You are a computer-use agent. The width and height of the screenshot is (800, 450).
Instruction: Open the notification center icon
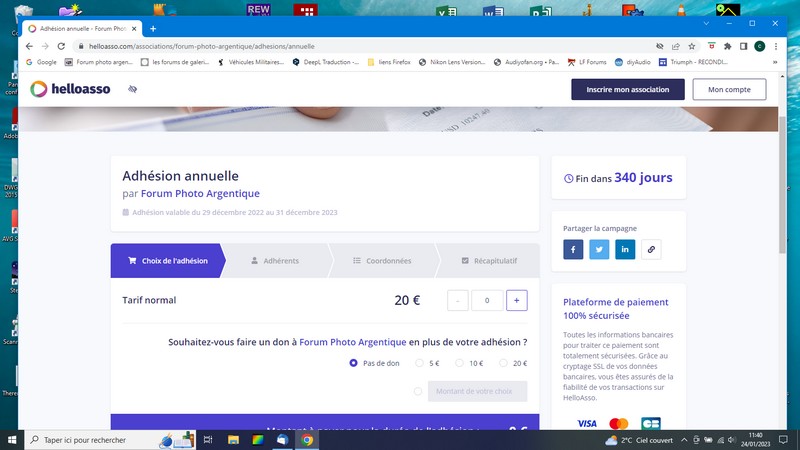click(783, 440)
